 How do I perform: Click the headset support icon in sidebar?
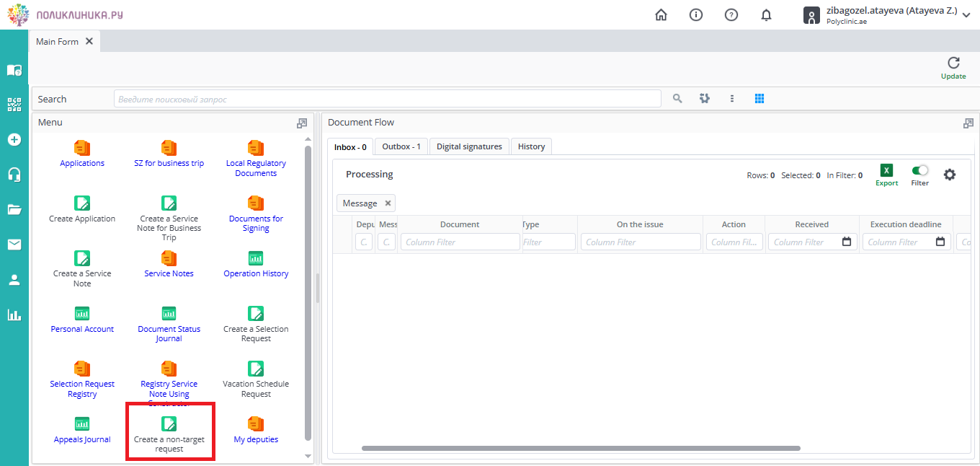(x=14, y=175)
